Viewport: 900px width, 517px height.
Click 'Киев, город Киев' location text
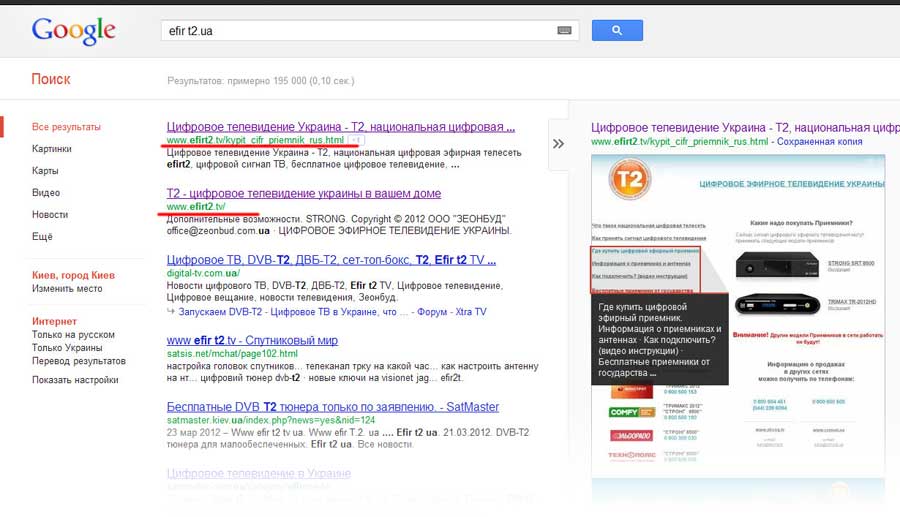(x=73, y=275)
